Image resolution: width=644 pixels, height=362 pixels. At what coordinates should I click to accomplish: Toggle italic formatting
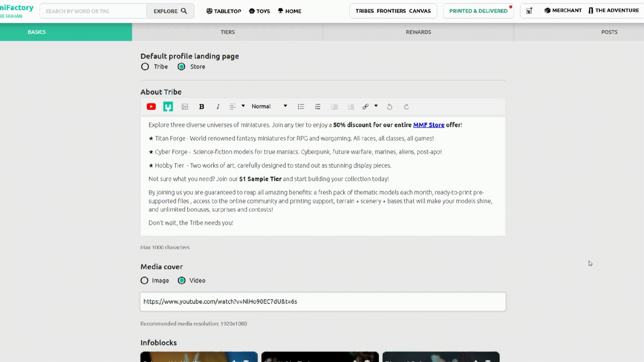coord(218,107)
